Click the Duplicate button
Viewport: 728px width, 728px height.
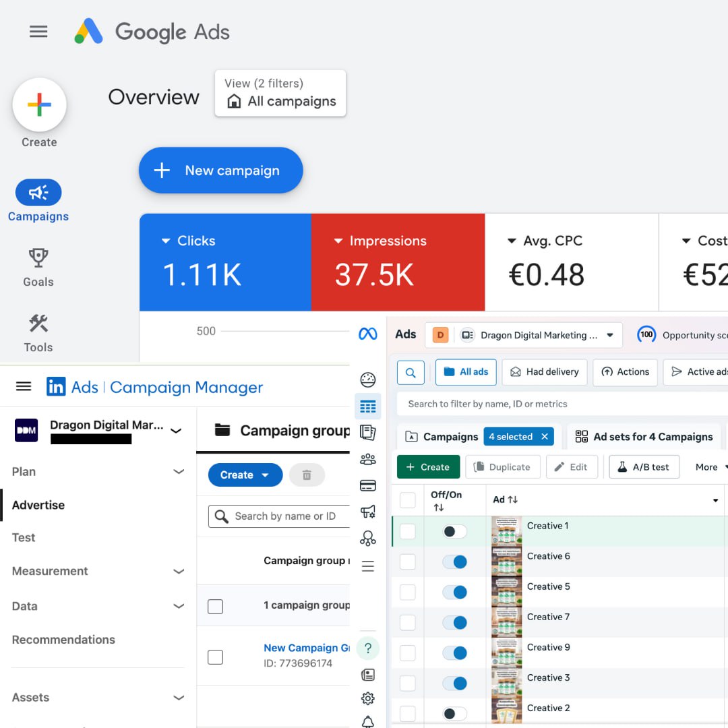503,467
